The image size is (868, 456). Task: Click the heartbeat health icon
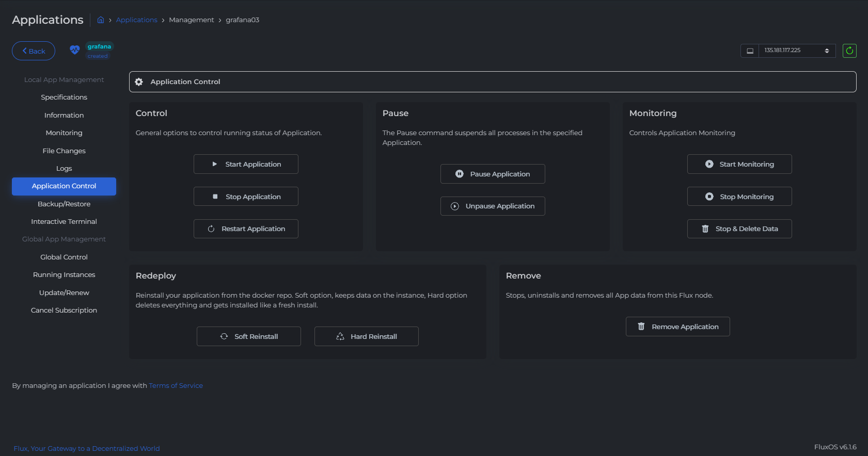click(x=75, y=50)
